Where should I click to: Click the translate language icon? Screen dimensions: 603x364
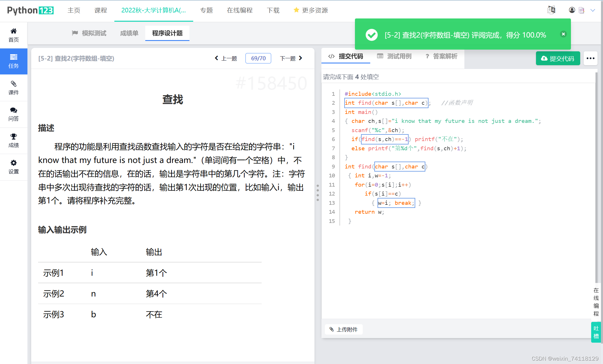tap(551, 10)
